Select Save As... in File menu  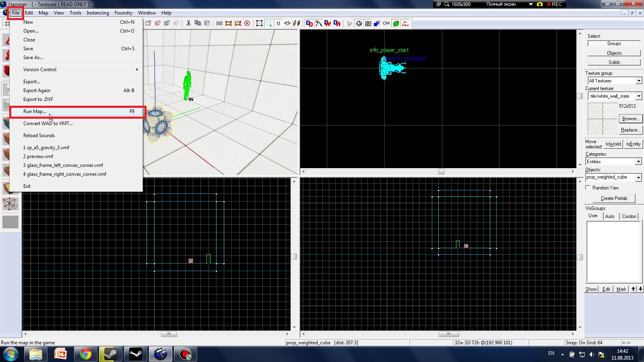pos(76,58)
